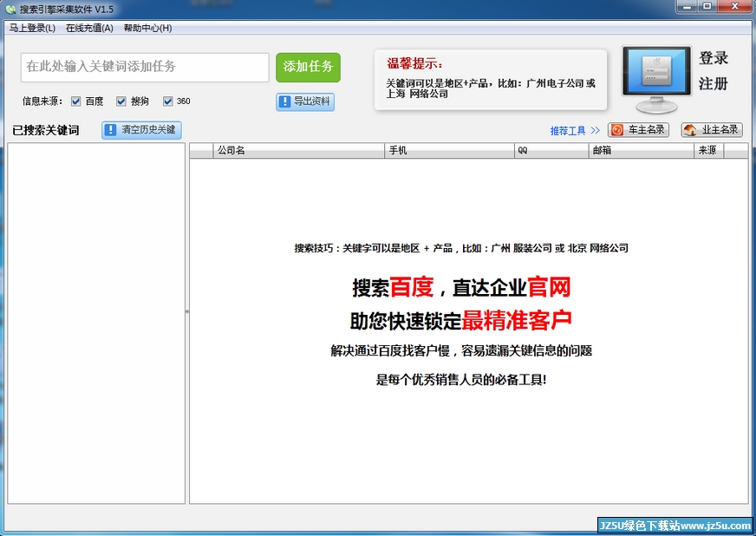Close the search engine software window
The image size is (756, 536).
click(x=735, y=7)
